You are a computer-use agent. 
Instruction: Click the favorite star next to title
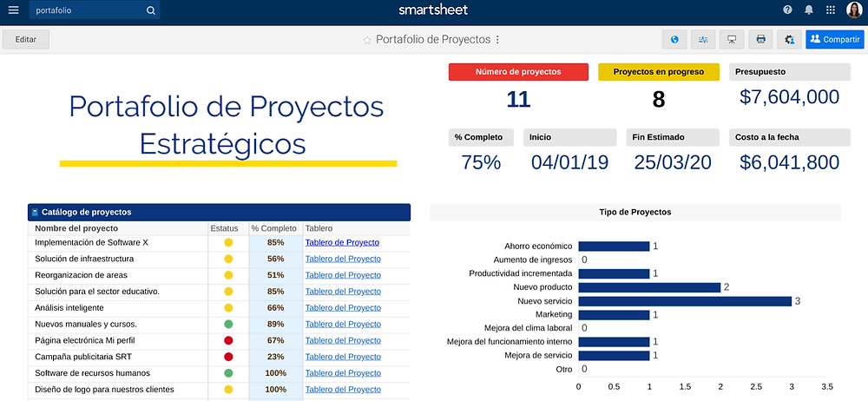tap(366, 40)
